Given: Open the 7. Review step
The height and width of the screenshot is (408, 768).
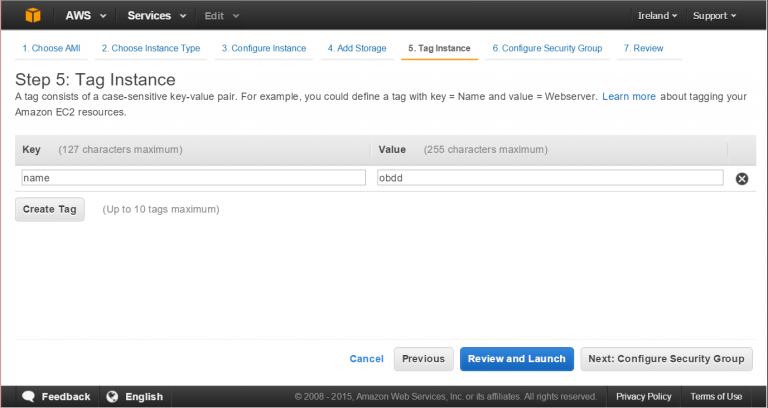Looking at the screenshot, I should (643, 48).
